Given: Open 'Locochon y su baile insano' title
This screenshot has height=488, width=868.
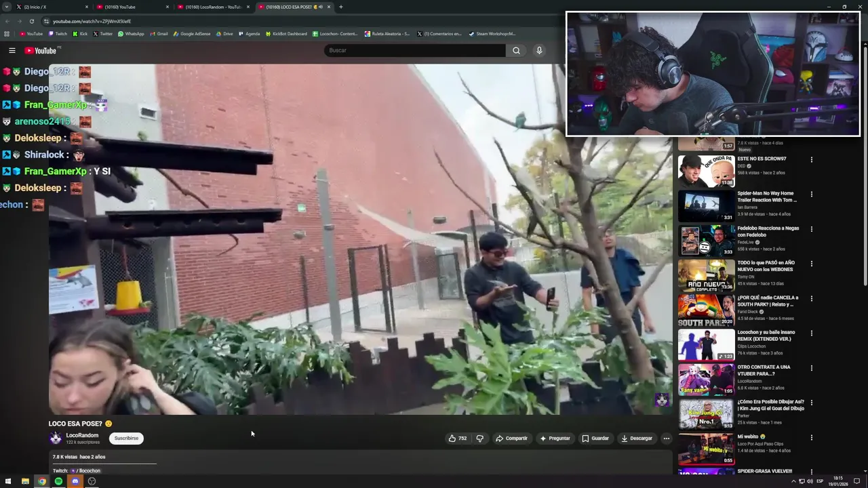Looking at the screenshot, I should [766, 335].
